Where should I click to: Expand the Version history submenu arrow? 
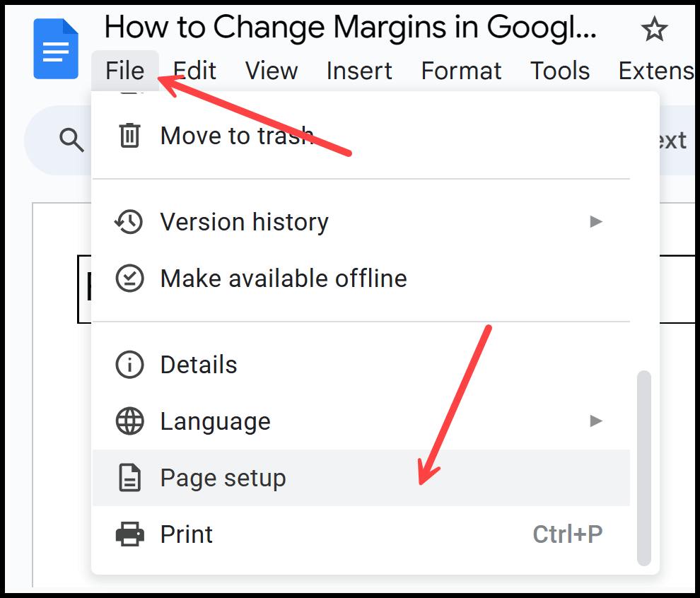click(x=596, y=221)
